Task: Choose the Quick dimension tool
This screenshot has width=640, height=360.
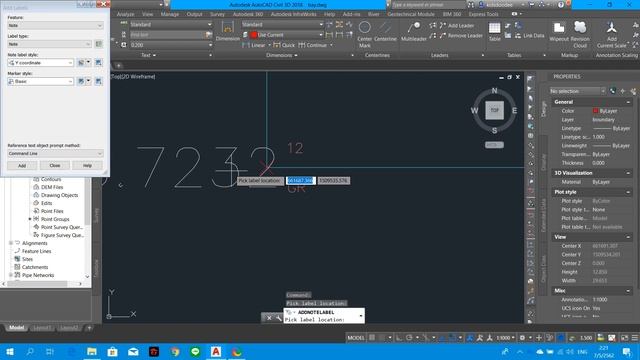Action: pos(284,45)
